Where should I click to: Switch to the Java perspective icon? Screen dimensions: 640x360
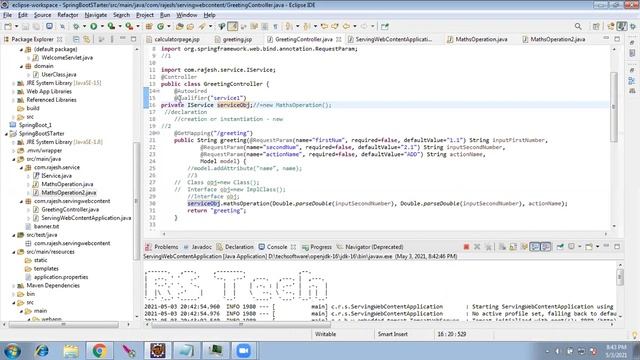point(621,27)
